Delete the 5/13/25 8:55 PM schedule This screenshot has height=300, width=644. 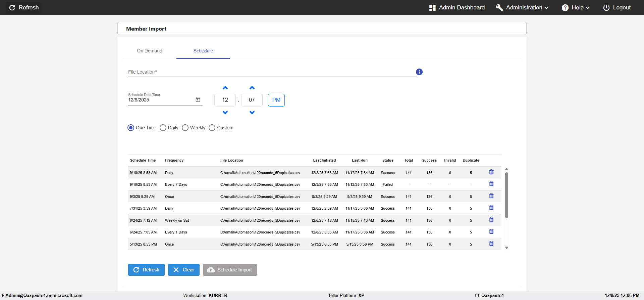pos(491,244)
